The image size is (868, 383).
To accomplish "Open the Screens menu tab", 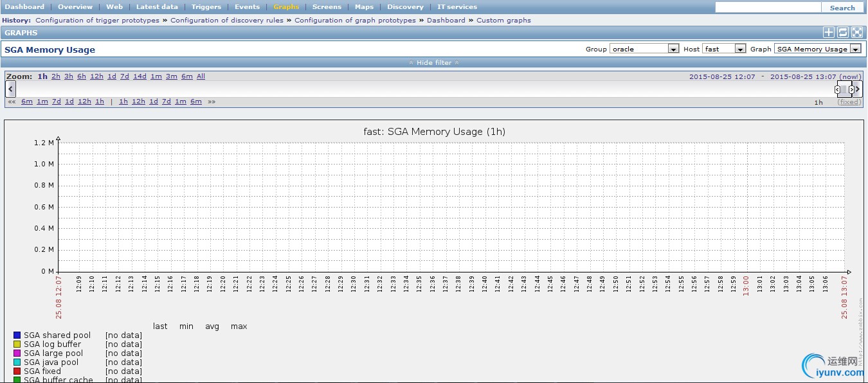I will coord(327,6).
